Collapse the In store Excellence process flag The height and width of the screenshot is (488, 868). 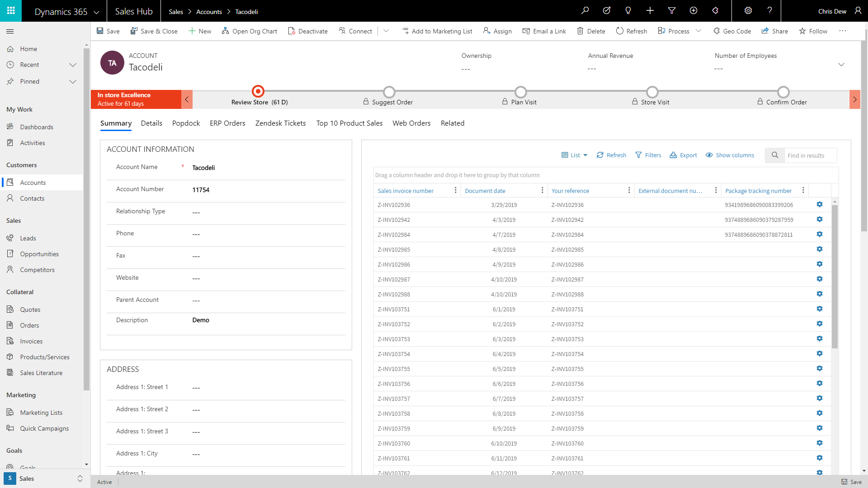(187, 99)
